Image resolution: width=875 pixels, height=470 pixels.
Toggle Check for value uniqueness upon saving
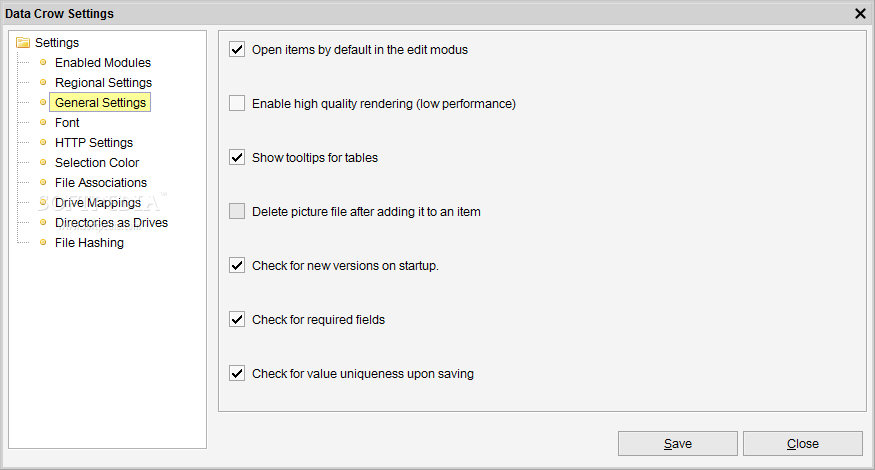tap(237, 373)
